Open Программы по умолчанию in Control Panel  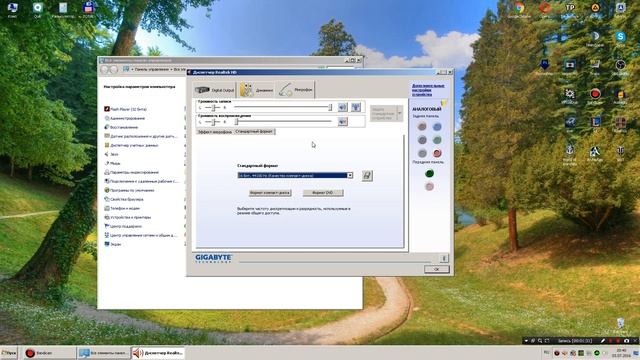(129, 190)
